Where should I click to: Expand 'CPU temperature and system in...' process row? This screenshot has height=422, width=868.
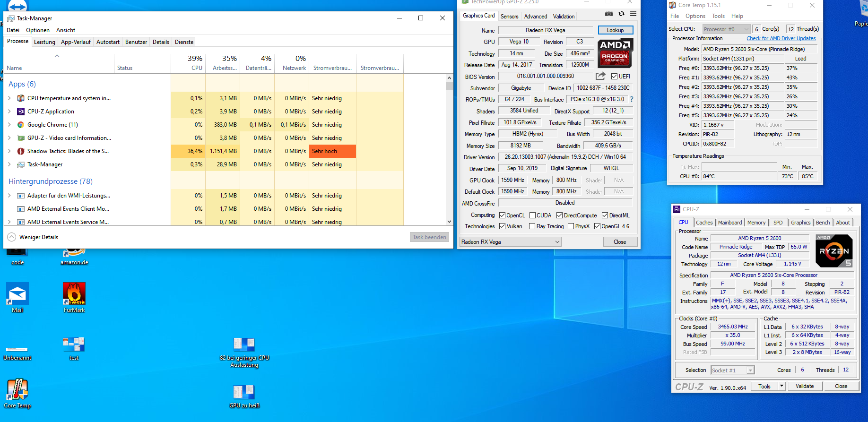click(x=9, y=98)
